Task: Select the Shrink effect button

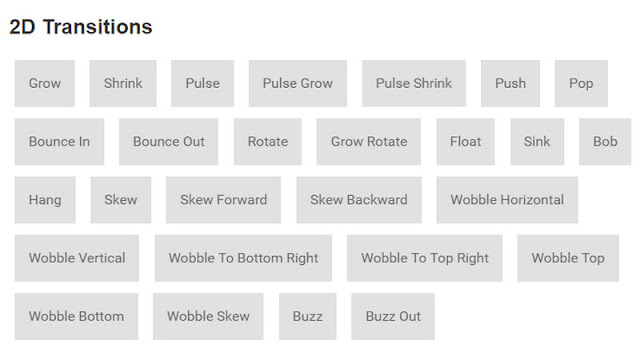Action: (x=123, y=83)
